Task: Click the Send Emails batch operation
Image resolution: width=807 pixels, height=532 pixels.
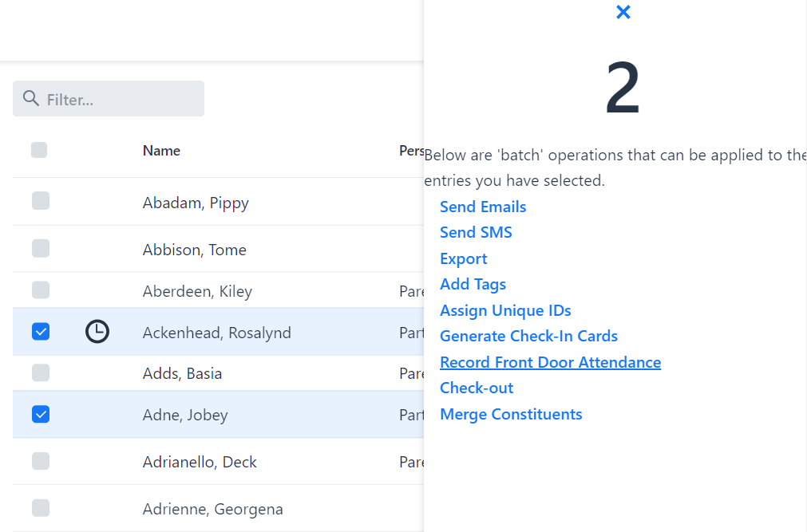Action: coord(483,207)
